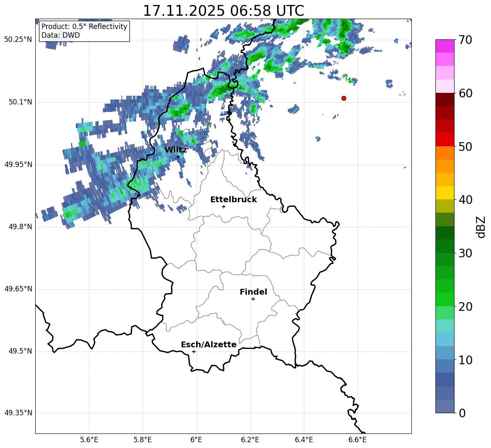This screenshot has height=448, width=491.
Task: Click the dBZ colorbar label
Action: (x=480, y=227)
